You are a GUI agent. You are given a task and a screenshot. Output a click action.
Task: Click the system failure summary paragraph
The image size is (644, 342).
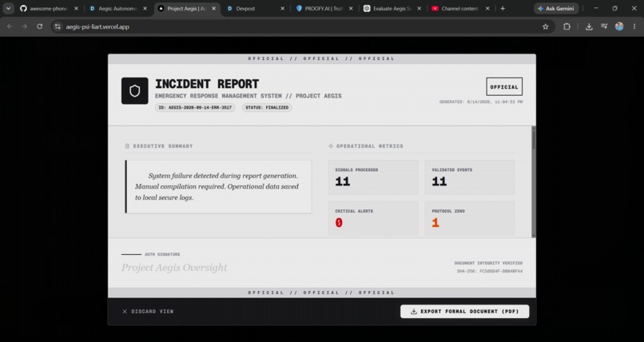tap(217, 186)
